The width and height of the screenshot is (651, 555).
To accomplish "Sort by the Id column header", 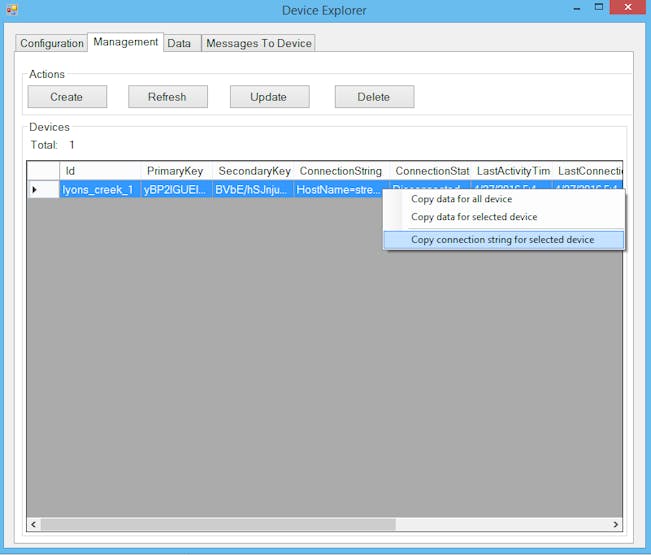I will 100,171.
